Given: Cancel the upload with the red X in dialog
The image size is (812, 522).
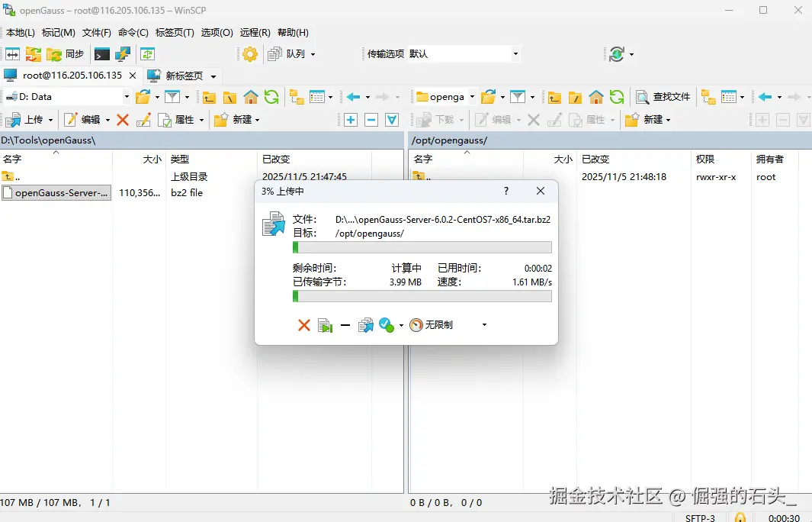Looking at the screenshot, I should (304, 325).
